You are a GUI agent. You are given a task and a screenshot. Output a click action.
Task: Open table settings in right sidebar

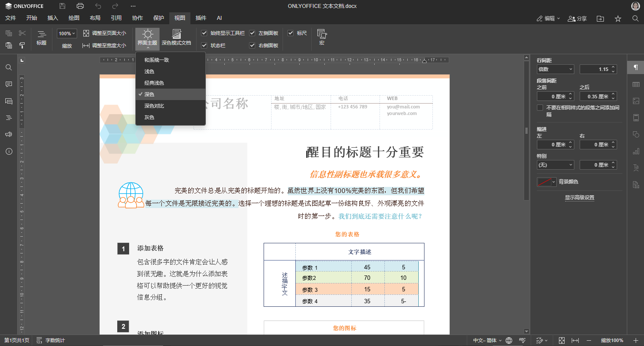click(x=636, y=84)
